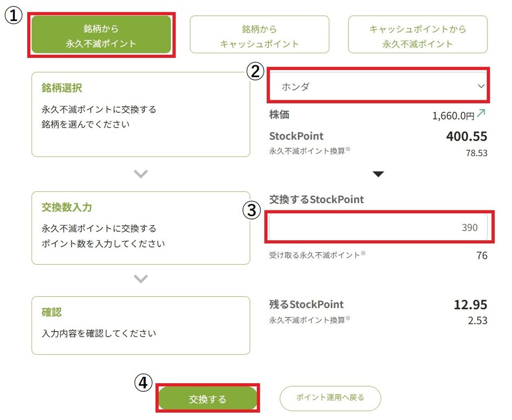Switch to 銘柄からキャッシュポイント tab
512x420 pixels.
pos(259,35)
